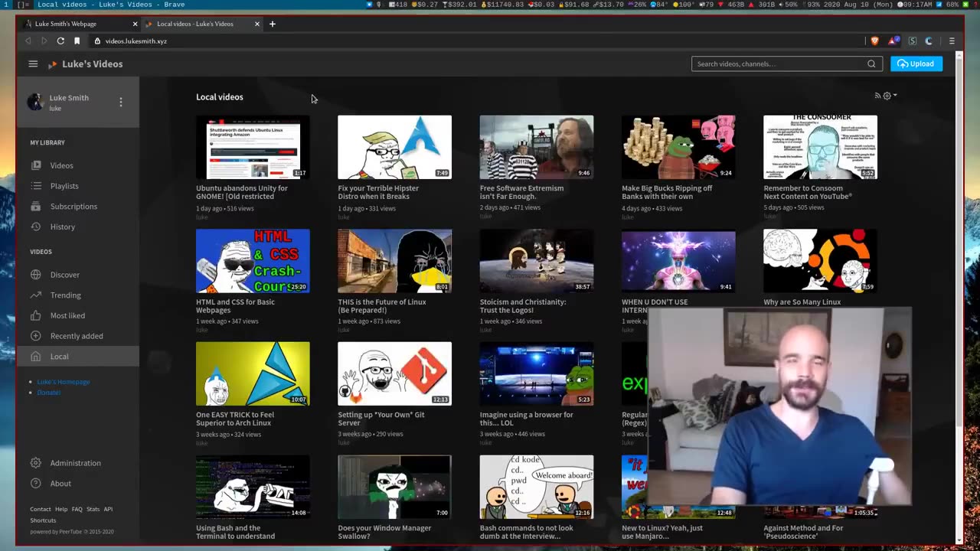The height and width of the screenshot is (551, 980).
Task: Open Free Software Extremism video thumbnail
Action: point(536,147)
